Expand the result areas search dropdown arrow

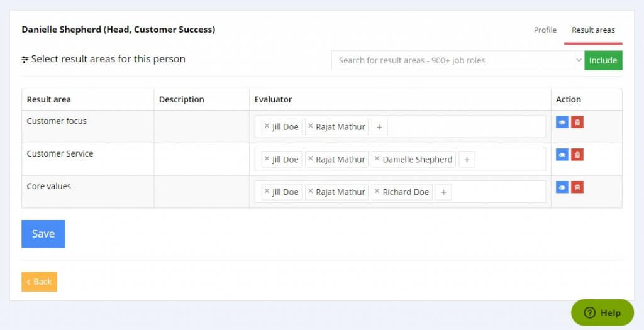coord(578,60)
